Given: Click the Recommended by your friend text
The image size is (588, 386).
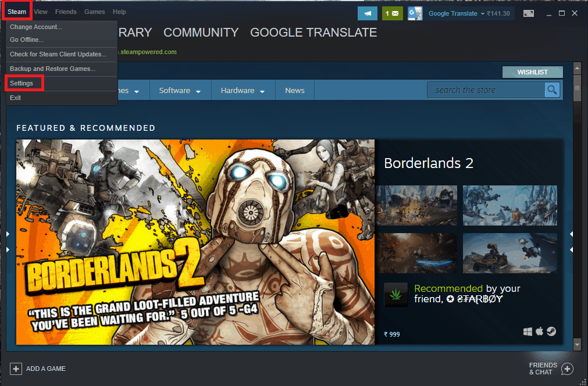Looking at the screenshot, I should point(467,294).
